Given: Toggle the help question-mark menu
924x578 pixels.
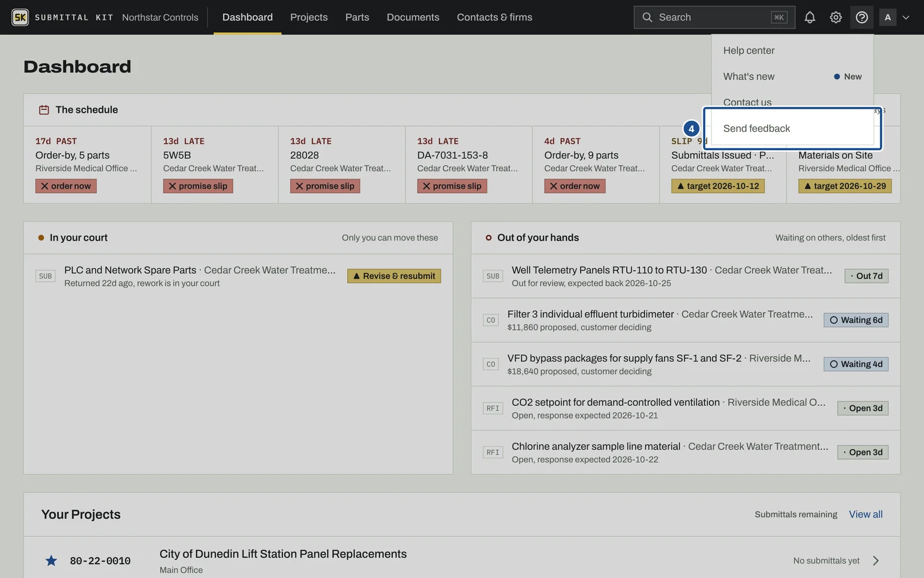Looking at the screenshot, I should 862,17.
